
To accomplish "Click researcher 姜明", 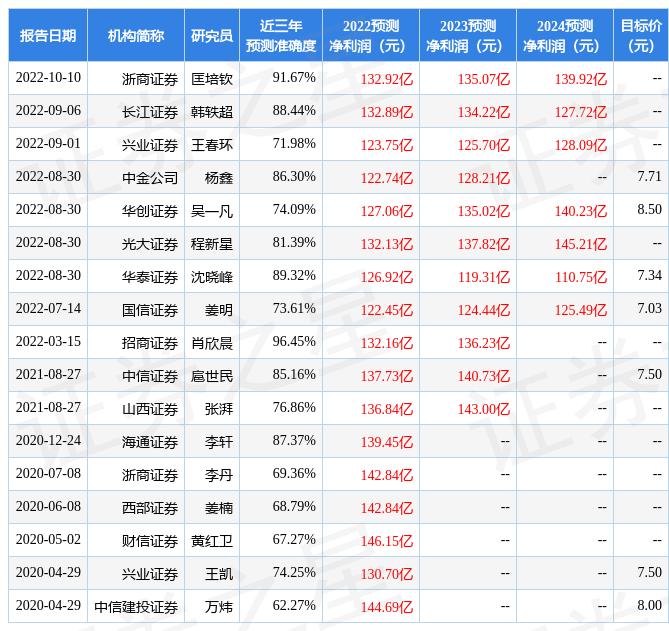I will [x=219, y=310].
